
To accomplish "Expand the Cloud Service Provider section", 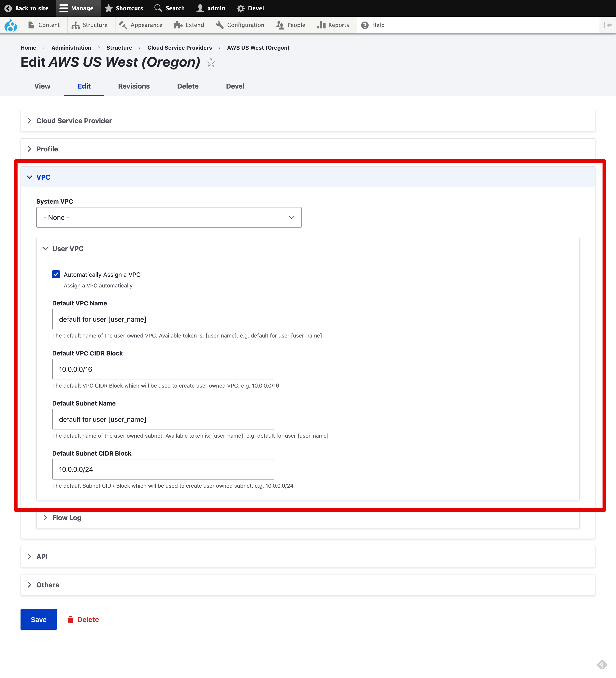I will click(x=74, y=121).
